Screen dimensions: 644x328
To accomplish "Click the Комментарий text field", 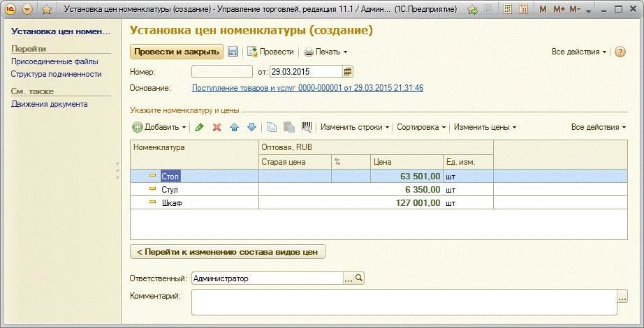I will pyautogui.click(x=403, y=302).
